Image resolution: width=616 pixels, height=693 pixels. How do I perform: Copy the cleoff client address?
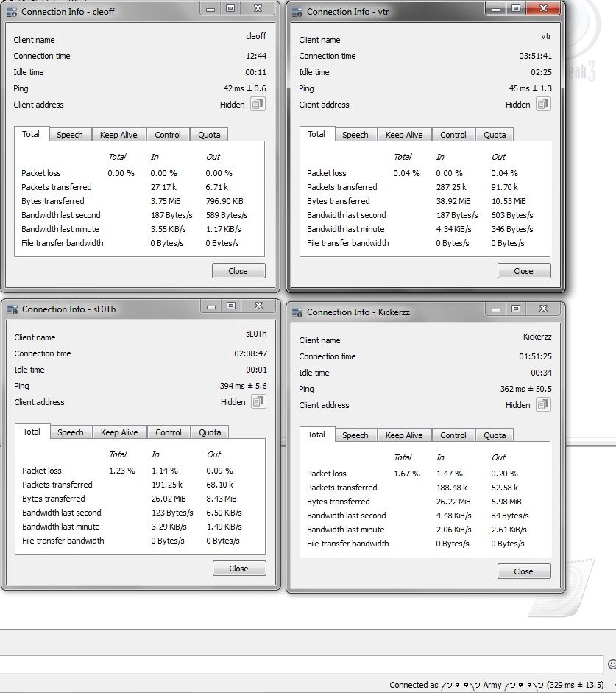(x=258, y=105)
